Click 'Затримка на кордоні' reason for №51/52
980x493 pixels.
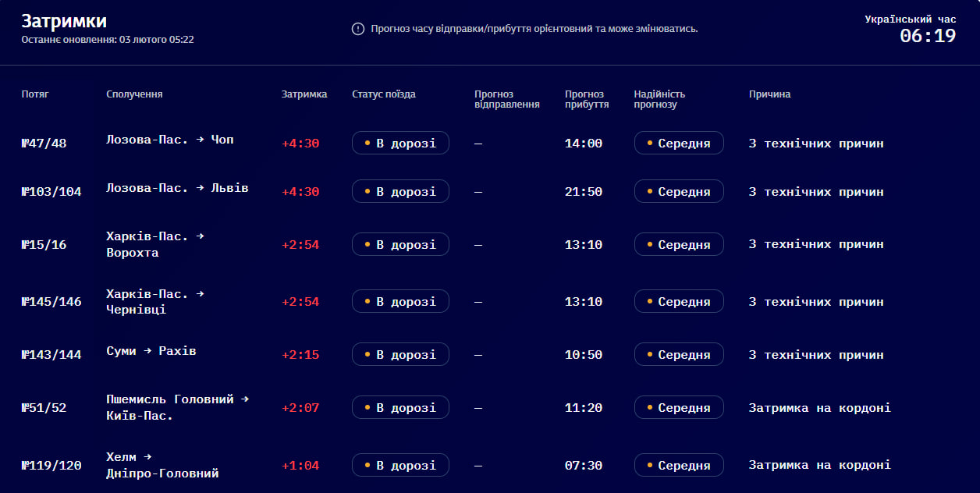[x=819, y=408]
